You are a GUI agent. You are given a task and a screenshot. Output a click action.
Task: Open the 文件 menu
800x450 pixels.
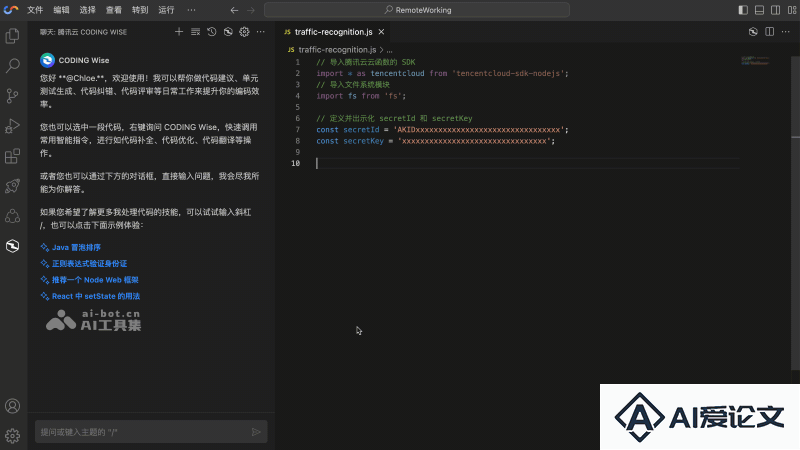point(35,10)
